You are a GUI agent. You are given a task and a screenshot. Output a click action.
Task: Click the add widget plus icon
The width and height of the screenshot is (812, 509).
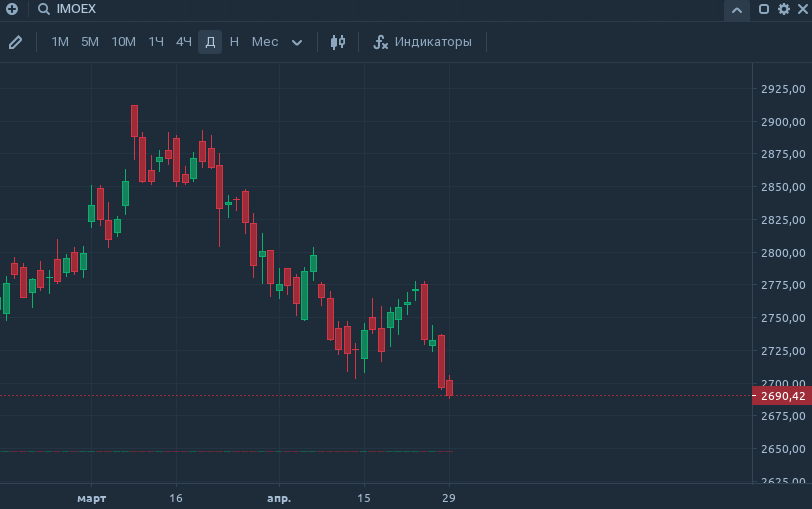click(x=12, y=9)
